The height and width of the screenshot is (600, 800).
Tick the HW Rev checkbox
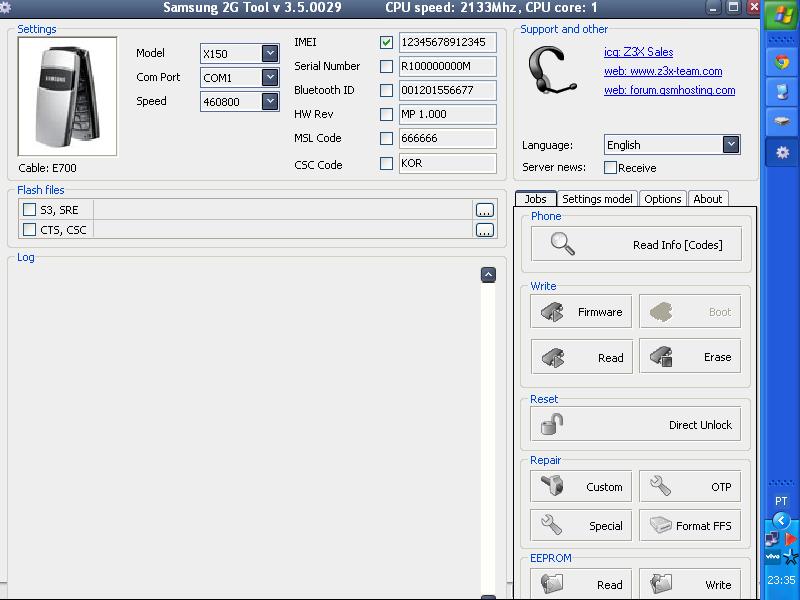pyautogui.click(x=386, y=114)
